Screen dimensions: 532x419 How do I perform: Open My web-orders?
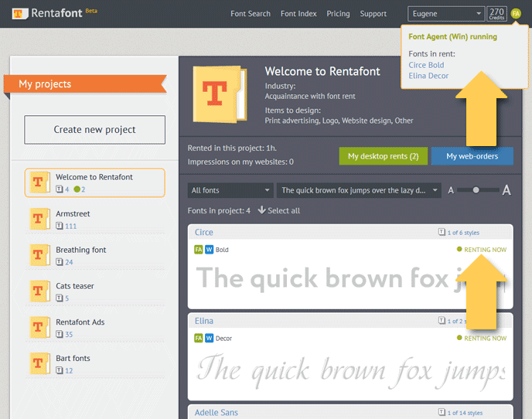[x=472, y=156]
